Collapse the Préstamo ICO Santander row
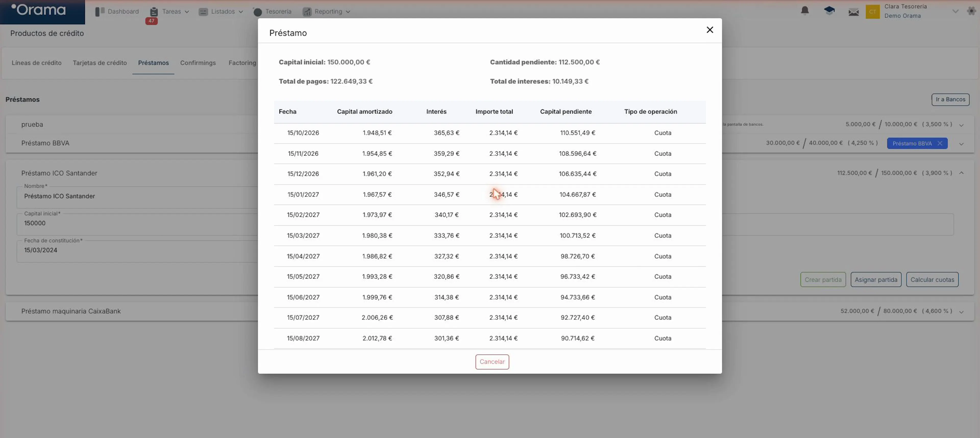 coord(961,173)
